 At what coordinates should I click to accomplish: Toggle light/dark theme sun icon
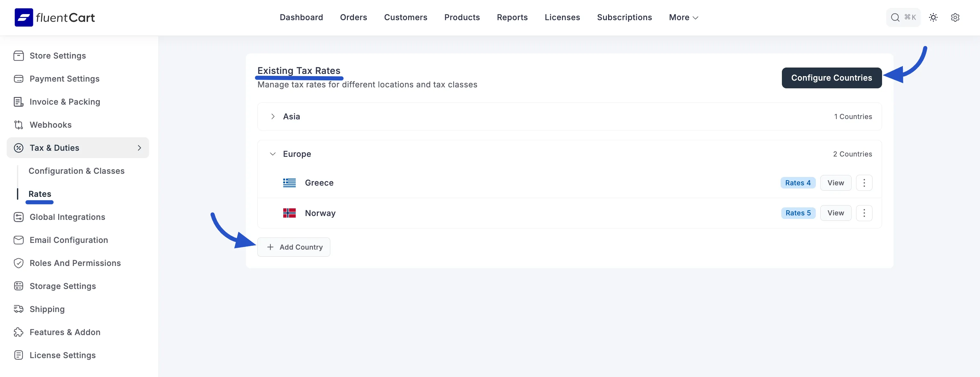[933, 18]
